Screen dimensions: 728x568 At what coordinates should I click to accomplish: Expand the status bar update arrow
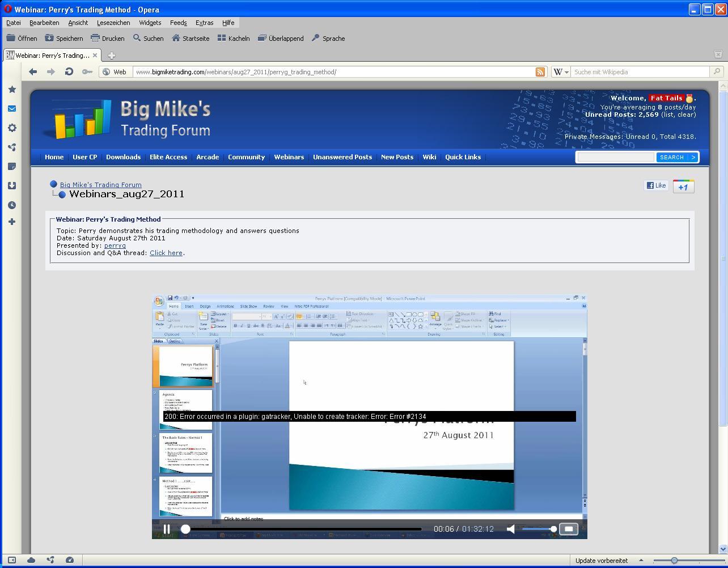pos(641,560)
